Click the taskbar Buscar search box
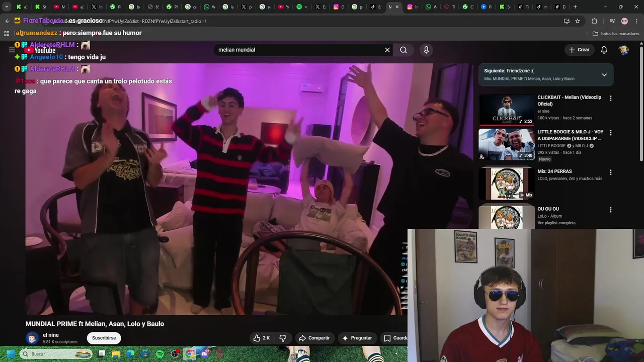644x362 pixels. [56, 354]
